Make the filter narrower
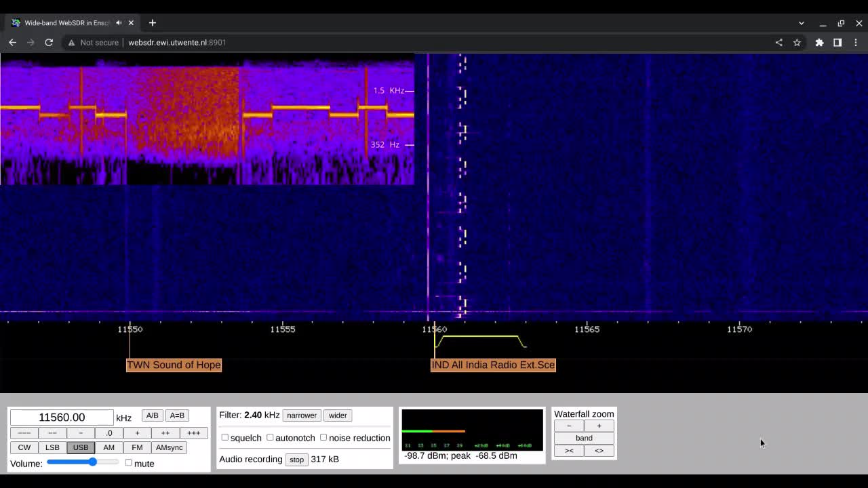868x488 pixels. (302, 415)
